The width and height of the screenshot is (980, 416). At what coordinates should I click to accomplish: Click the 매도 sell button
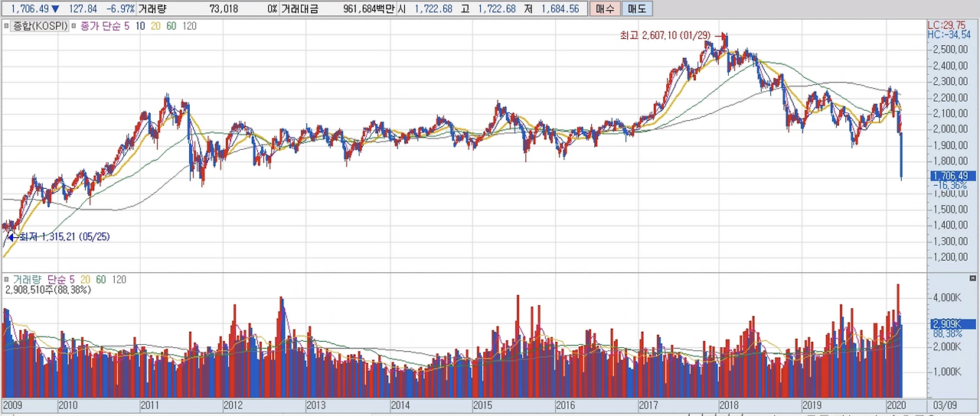[x=637, y=9]
